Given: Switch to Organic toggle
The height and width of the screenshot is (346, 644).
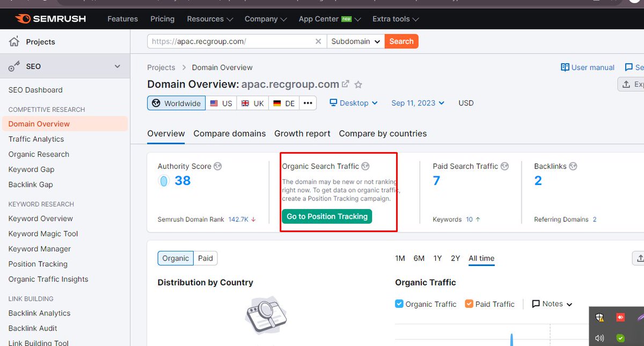Looking at the screenshot, I should click(x=175, y=258).
